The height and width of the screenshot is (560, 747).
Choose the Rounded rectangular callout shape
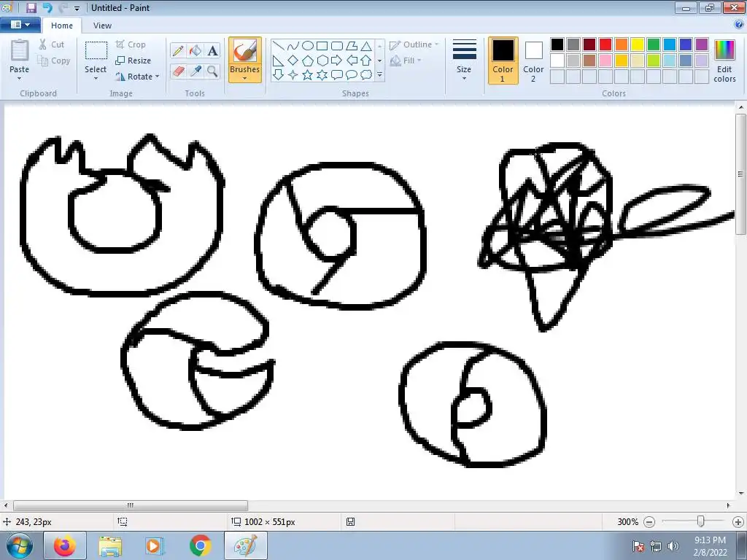[337, 75]
